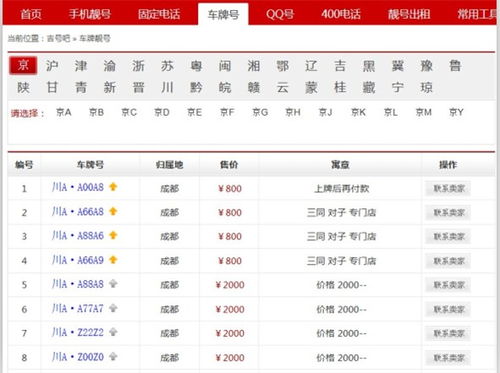Click the gray arrow beside 川A·A77A7
This screenshot has height=373, width=500.
tap(113, 308)
